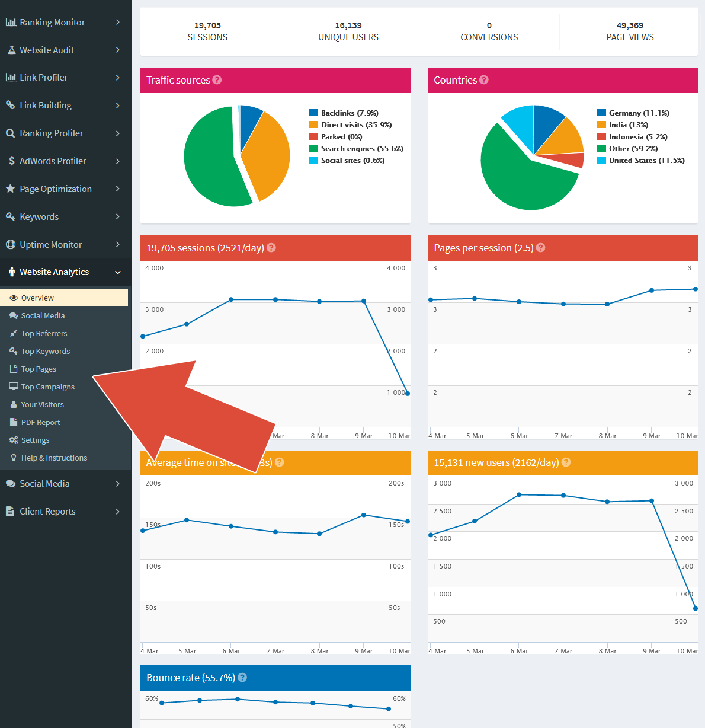This screenshot has height=728, width=705.
Task: Expand the Keywords menu chevron
Action: (118, 216)
